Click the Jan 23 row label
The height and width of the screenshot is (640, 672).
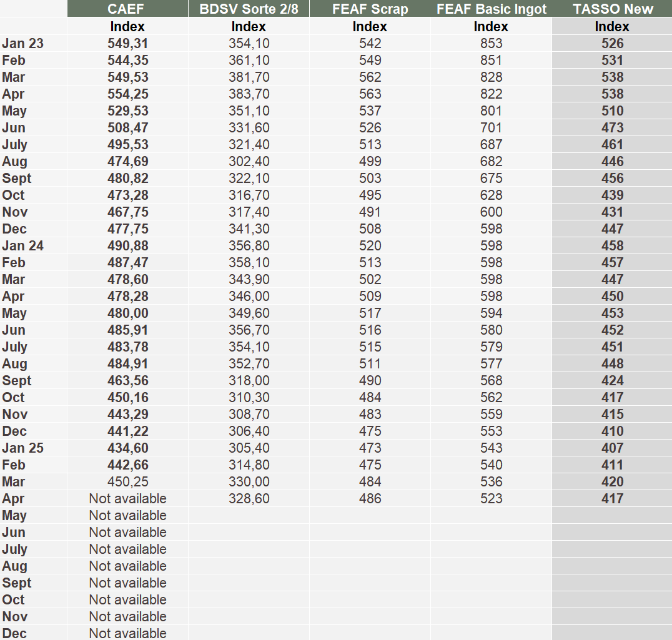[22, 43]
